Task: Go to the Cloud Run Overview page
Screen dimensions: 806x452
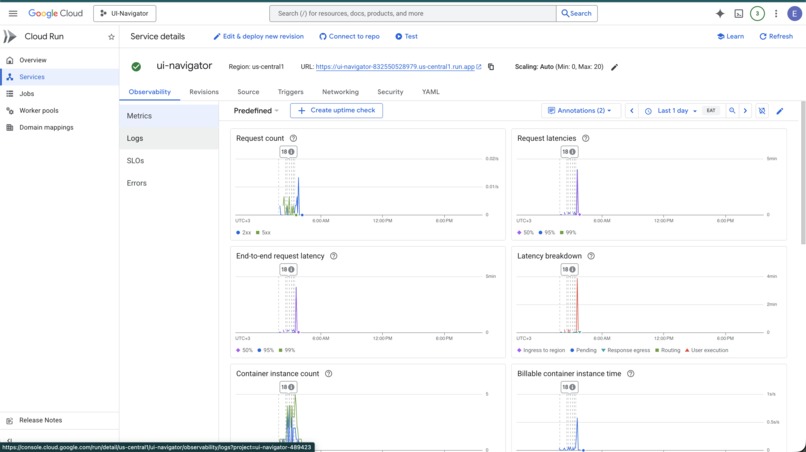Action: coord(60,60)
